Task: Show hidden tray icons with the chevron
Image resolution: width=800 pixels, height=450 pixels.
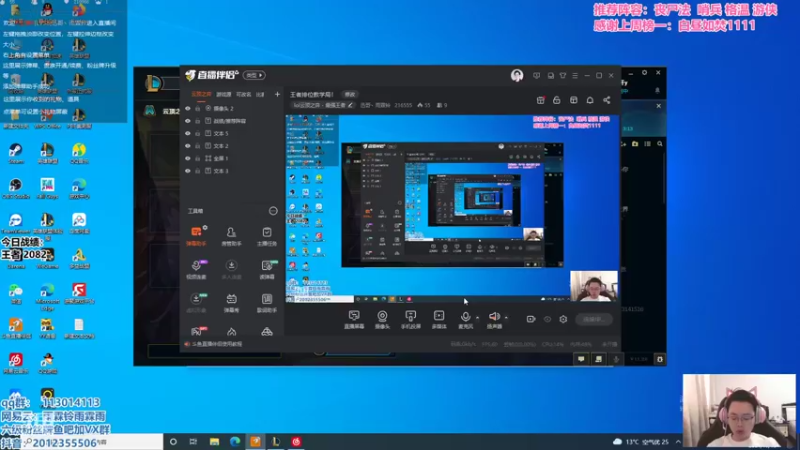Action: [x=678, y=442]
